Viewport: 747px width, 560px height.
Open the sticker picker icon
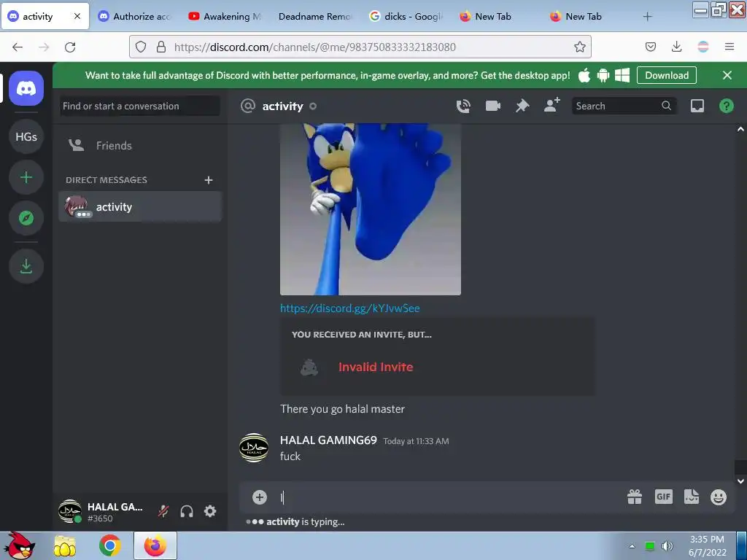692,497
